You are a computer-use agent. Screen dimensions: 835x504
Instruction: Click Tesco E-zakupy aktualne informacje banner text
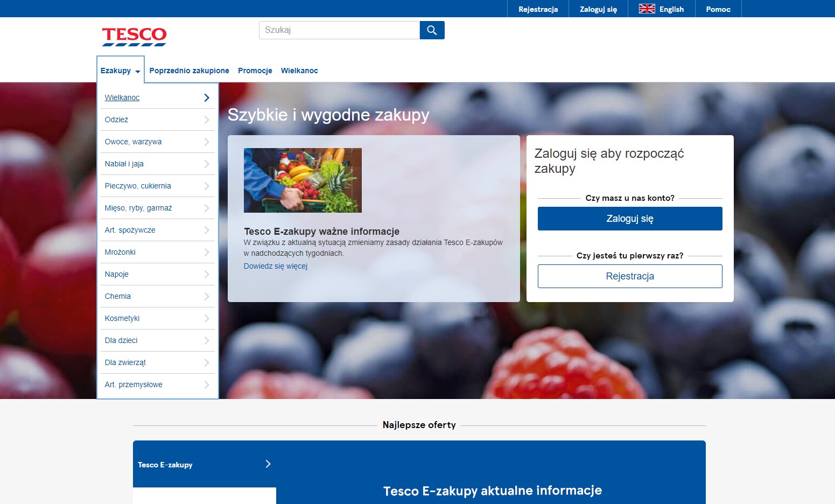click(x=493, y=491)
